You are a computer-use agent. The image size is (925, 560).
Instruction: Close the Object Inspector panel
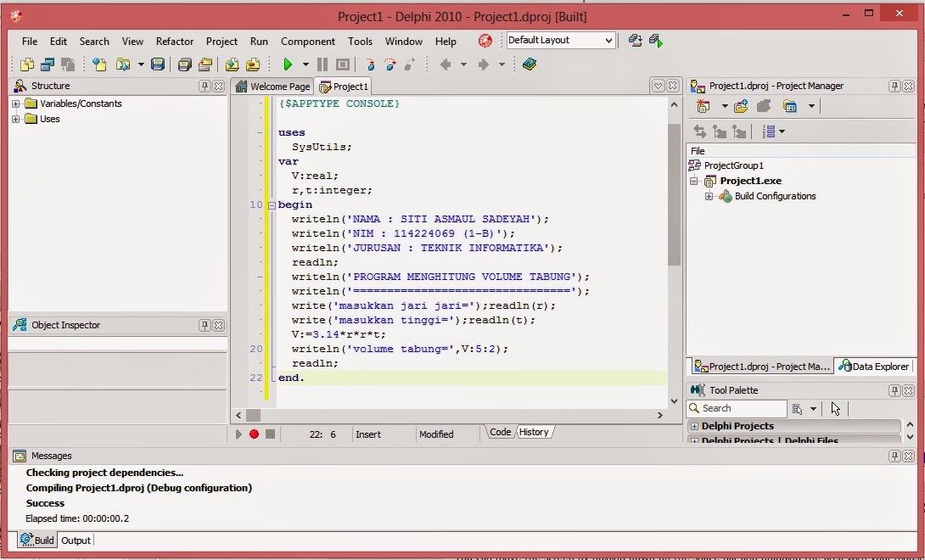[219, 325]
